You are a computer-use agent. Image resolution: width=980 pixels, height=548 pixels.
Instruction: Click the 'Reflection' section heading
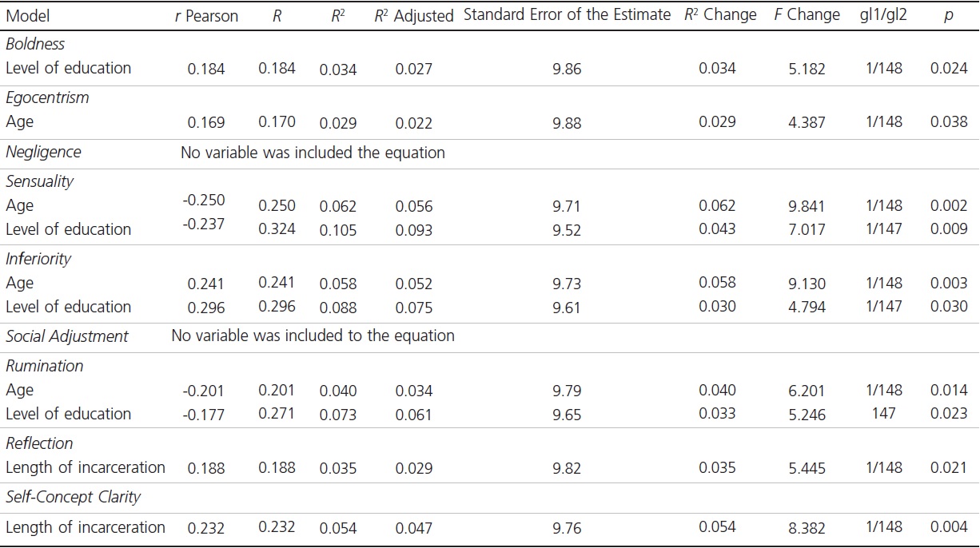click(39, 443)
